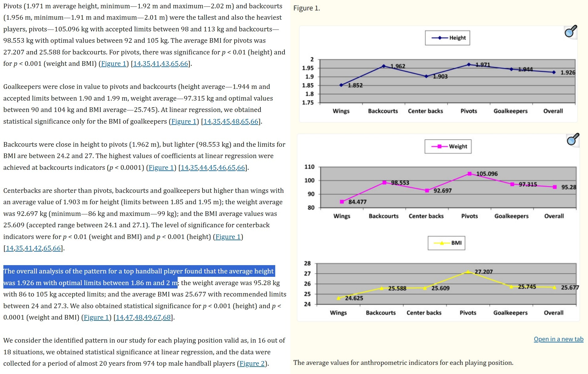Screen dimensions: 588x374
Task: Open the Figure 1 link in the Pivots paragraph
Action: pyautogui.click(x=114, y=64)
